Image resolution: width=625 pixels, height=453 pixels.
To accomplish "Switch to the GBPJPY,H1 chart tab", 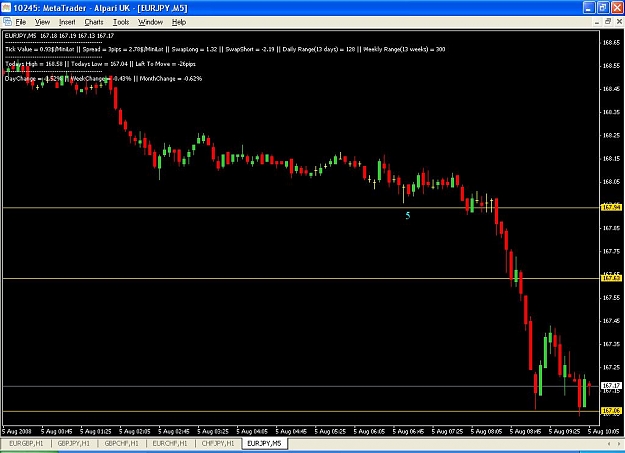I will coord(74,443).
